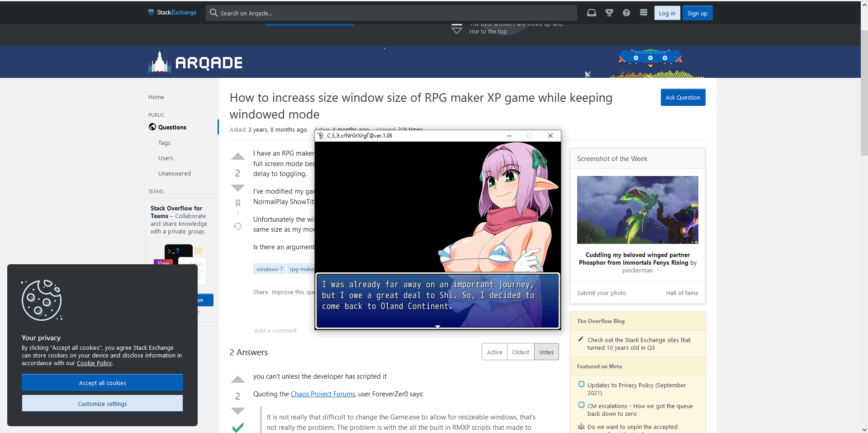
Task: Click the cookie icon in privacy banner
Action: pos(42,300)
